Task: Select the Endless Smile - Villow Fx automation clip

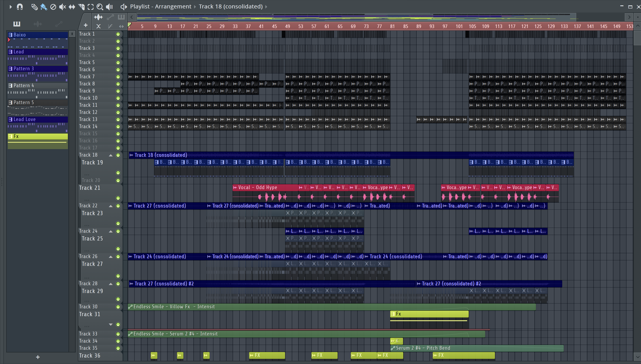Action: coord(331,307)
